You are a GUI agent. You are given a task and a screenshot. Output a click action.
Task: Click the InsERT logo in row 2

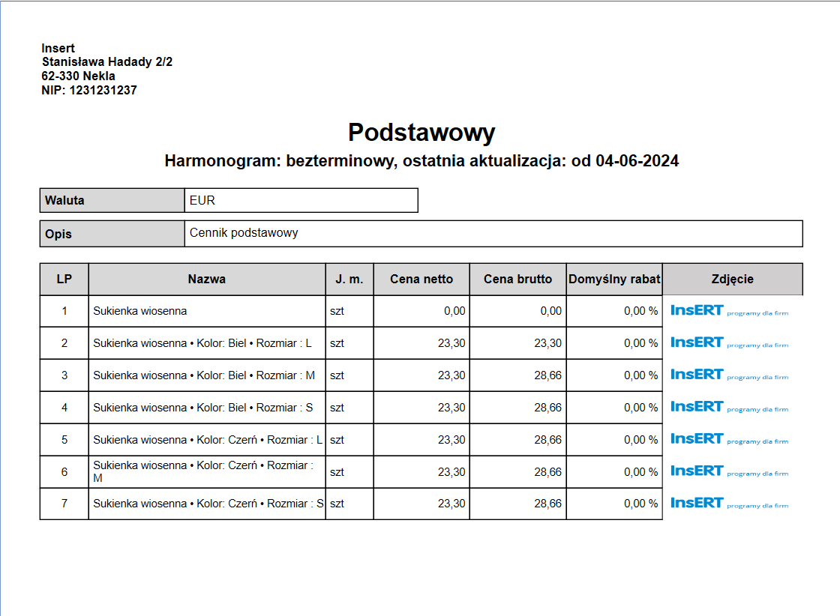point(729,342)
